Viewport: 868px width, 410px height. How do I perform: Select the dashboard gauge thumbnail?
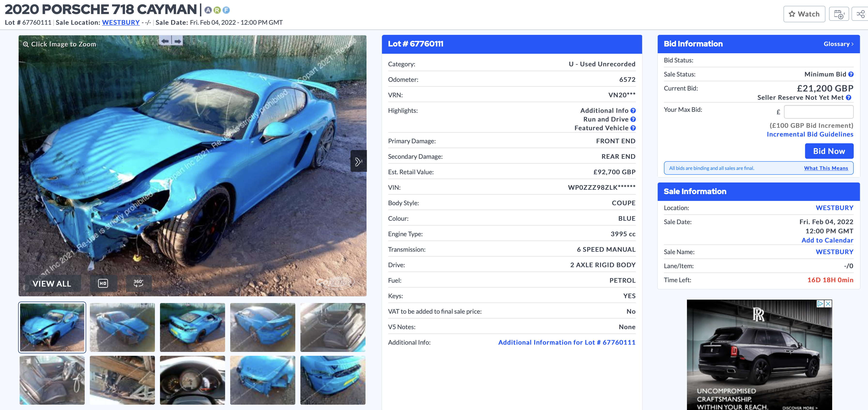(x=192, y=380)
